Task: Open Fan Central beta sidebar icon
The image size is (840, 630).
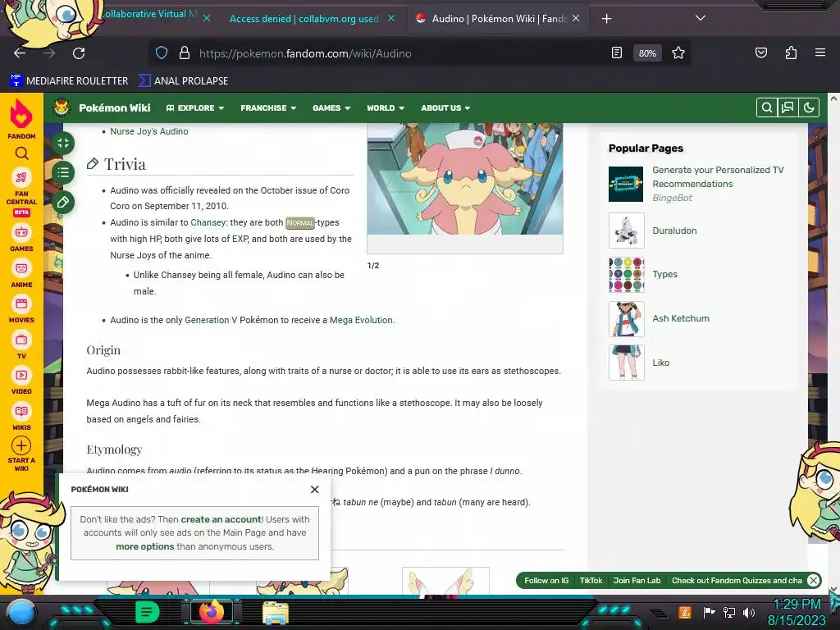Action: click(x=21, y=177)
